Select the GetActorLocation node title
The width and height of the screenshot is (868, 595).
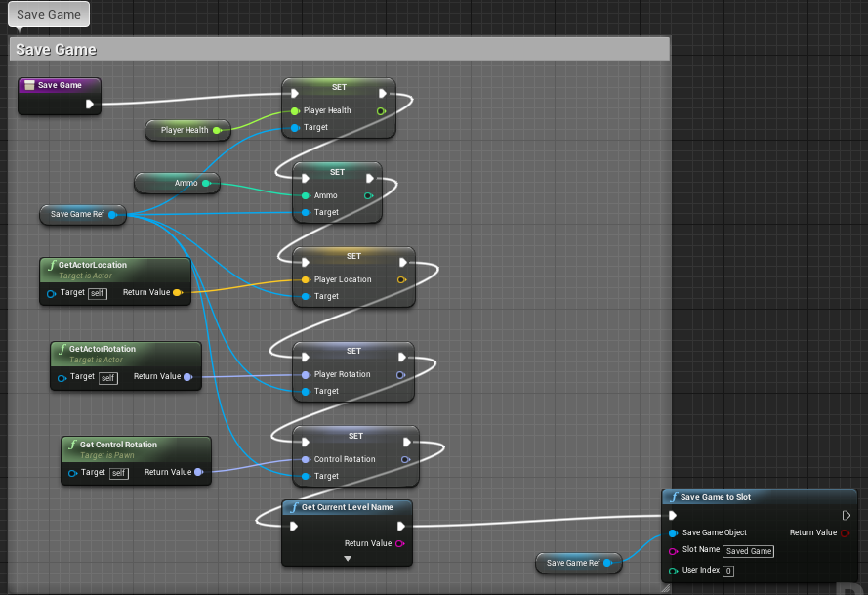pyautogui.click(x=93, y=265)
